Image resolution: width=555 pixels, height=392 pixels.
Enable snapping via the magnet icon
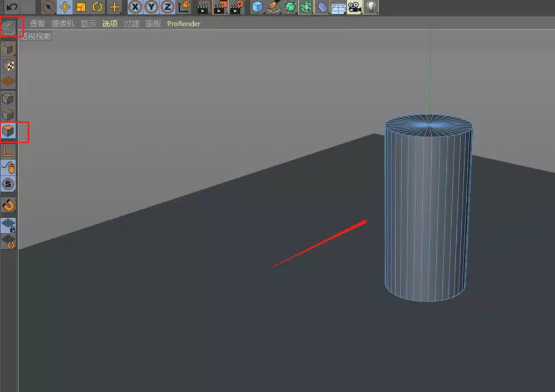(8, 205)
